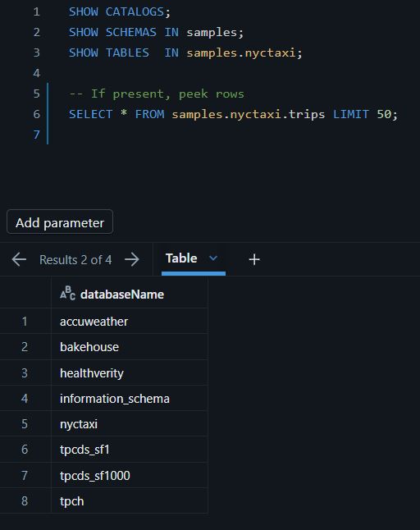Go to next result with right arrow

(132, 259)
